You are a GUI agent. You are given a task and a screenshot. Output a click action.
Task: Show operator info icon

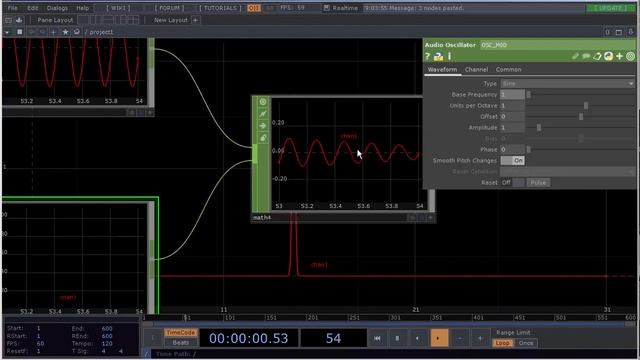[449, 56]
